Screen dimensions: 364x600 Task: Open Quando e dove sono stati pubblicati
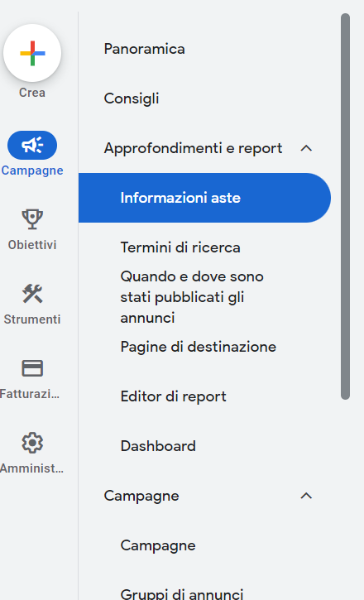click(192, 297)
